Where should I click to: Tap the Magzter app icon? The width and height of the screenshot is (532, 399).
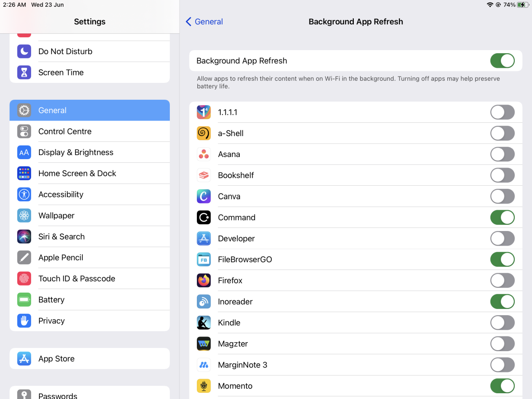(x=204, y=344)
